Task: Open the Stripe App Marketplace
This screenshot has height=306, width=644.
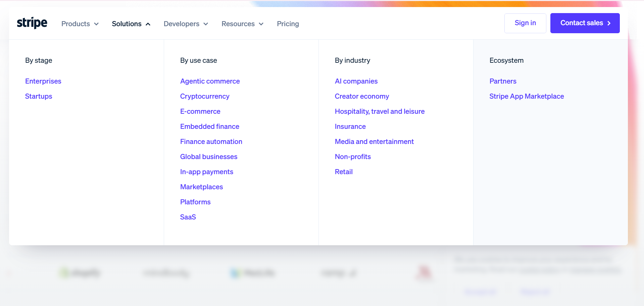Action: pos(527,96)
